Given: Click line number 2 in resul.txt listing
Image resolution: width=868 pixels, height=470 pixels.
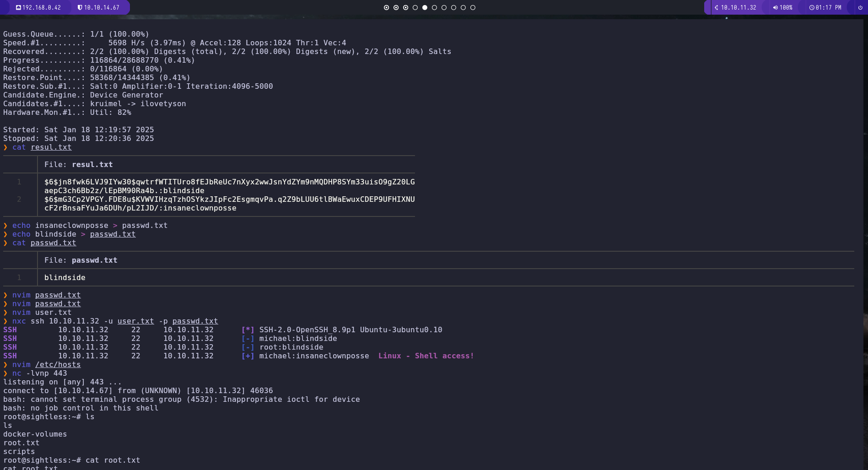Looking at the screenshot, I should 19,200.
